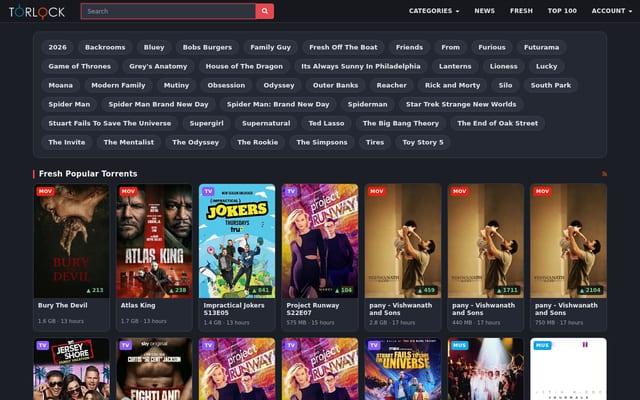Open the Game of Thrones tag
Image resolution: width=640 pixels, height=400 pixels.
coord(80,66)
